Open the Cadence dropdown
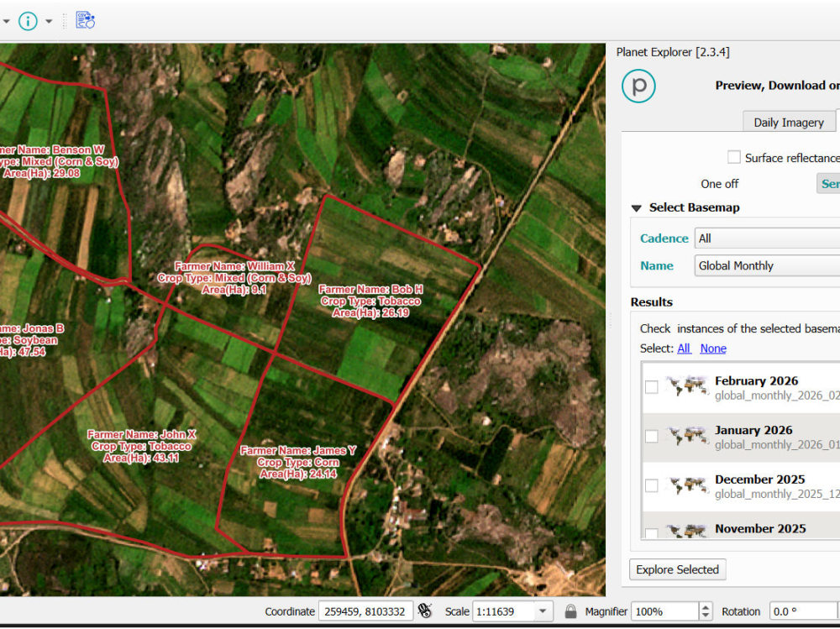Screen dimensions: 840x629 tap(767, 238)
